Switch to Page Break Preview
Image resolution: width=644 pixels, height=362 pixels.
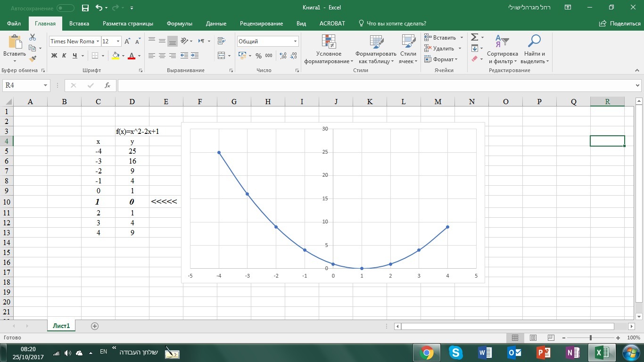551,338
